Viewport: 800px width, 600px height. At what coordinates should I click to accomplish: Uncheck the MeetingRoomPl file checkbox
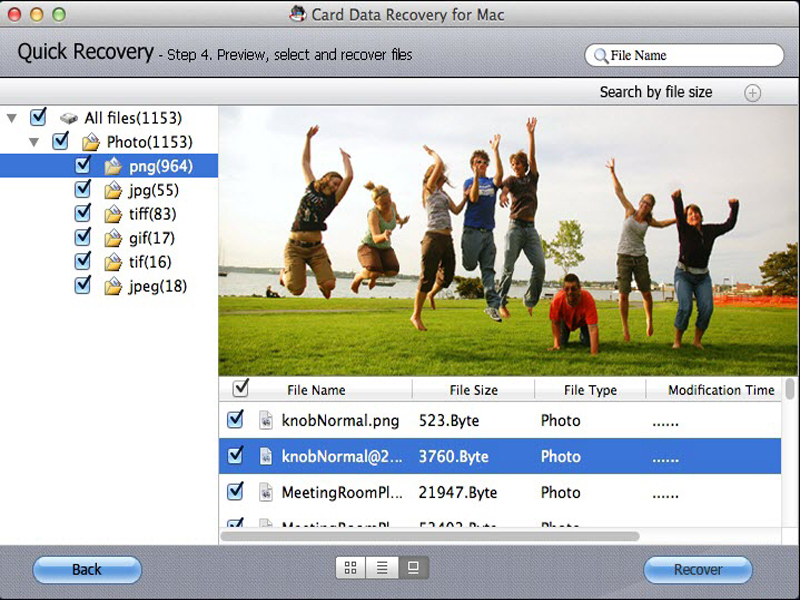pyautogui.click(x=235, y=491)
